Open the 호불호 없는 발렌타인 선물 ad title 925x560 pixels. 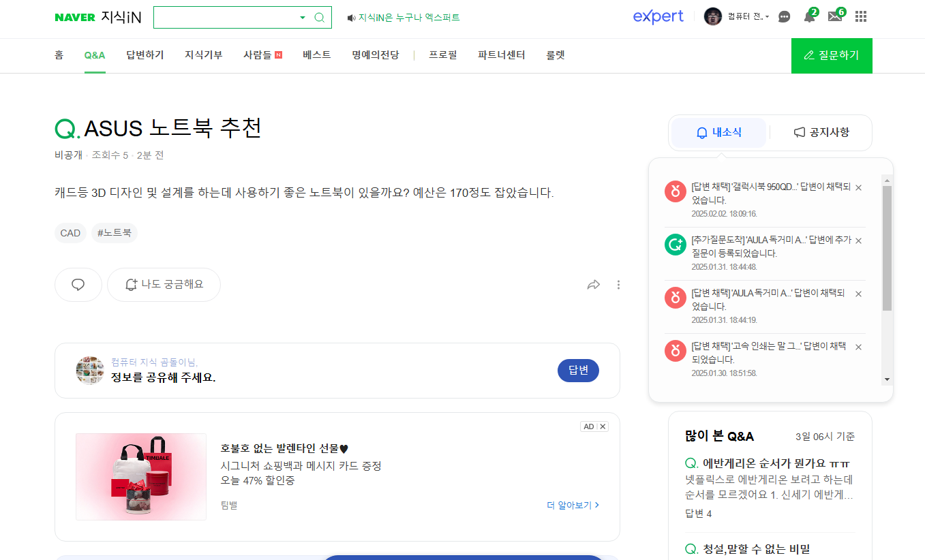[x=284, y=448]
